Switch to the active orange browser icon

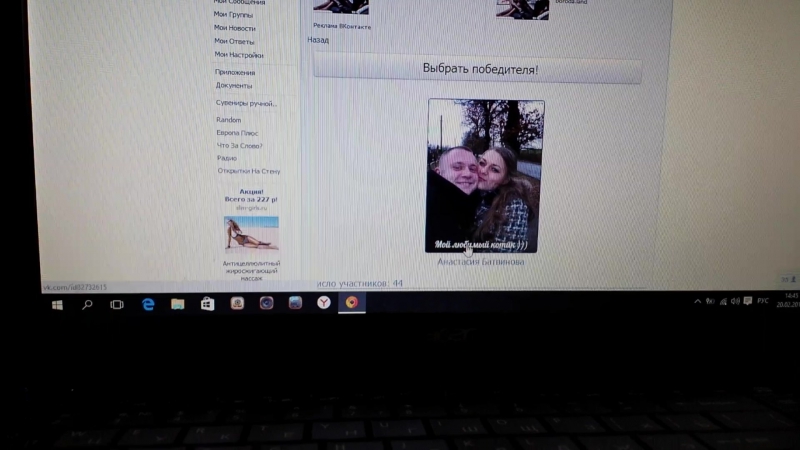pyautogui.click(x=352, y=303)
